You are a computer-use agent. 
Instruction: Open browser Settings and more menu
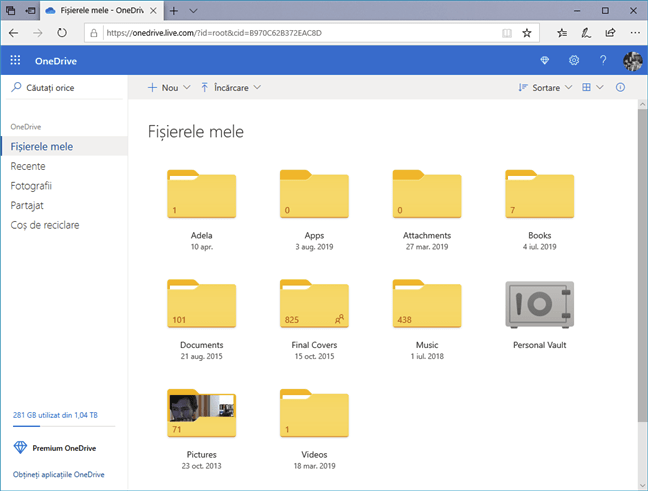click(635, 33)
